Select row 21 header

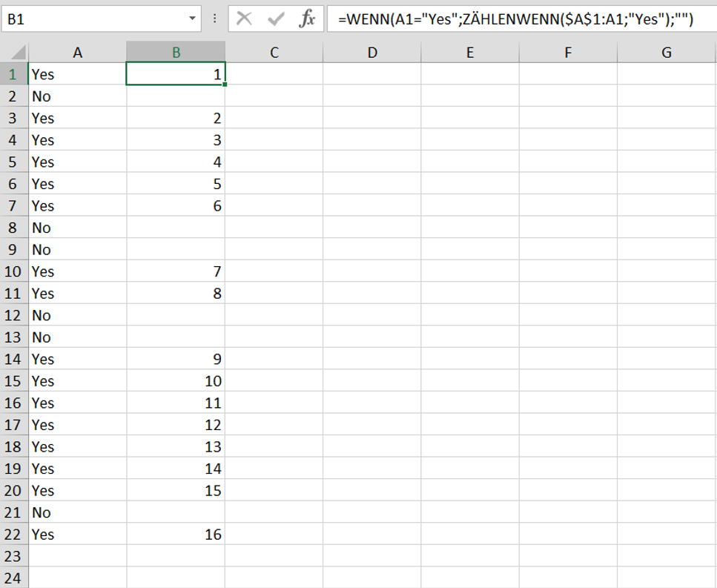[x=13, y=512]
